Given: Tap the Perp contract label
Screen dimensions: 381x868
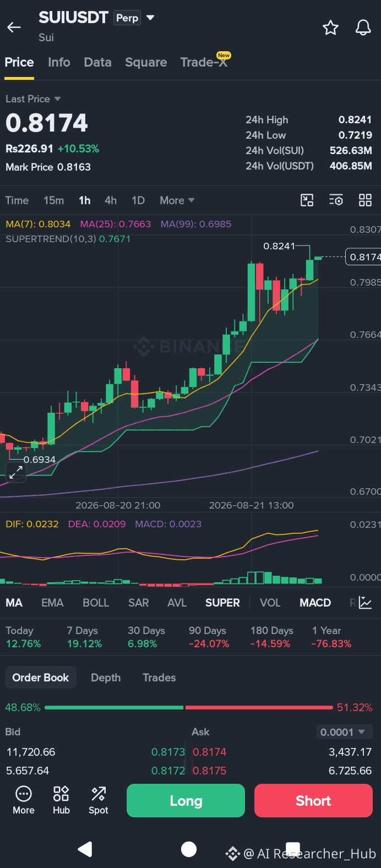Looking at the screenshot, I should 127,18.
